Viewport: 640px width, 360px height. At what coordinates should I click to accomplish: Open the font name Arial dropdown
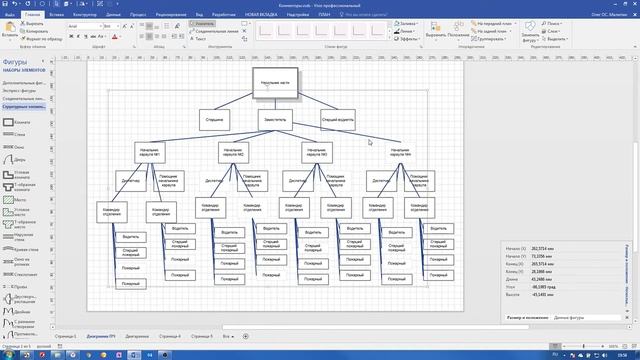(x=100, y=27)
